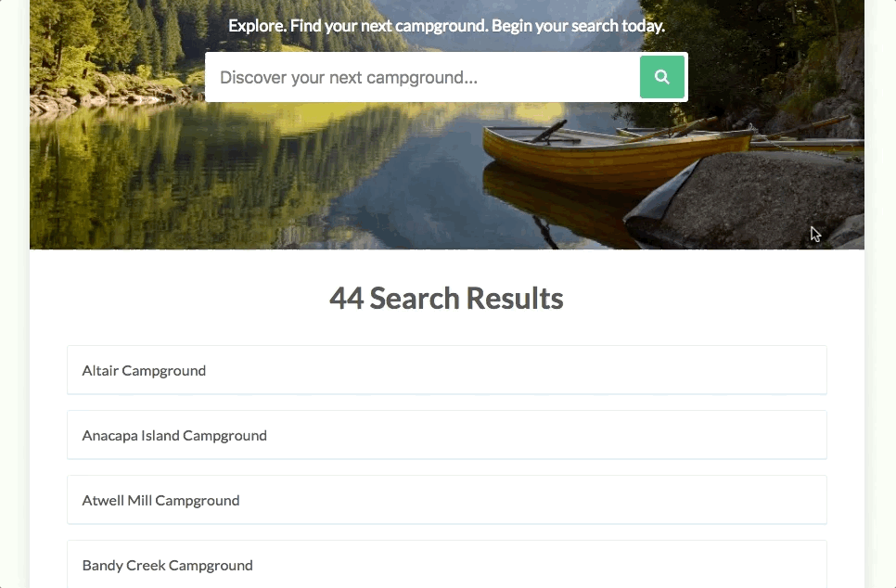Focus the Discover your next campground field
The height and width of the screenshot is (588, 896).
pyautogui.click(x=423, y=77)
